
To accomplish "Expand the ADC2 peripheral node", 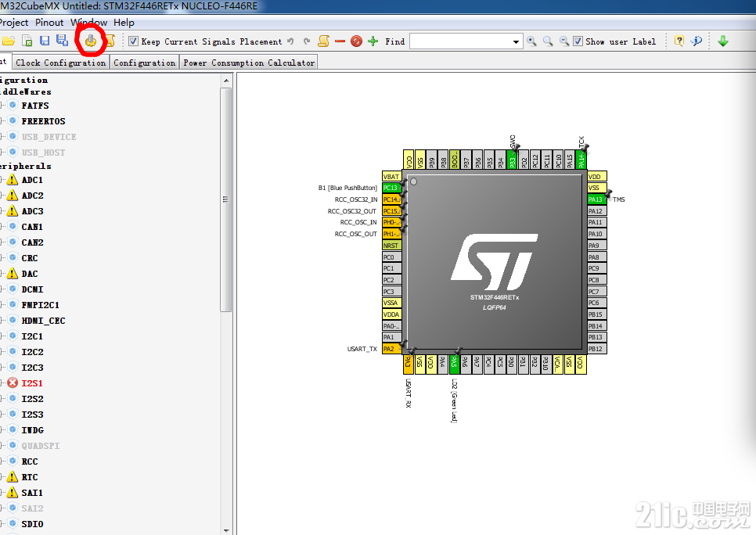I will pyautogui.click(x=2, y=196).
